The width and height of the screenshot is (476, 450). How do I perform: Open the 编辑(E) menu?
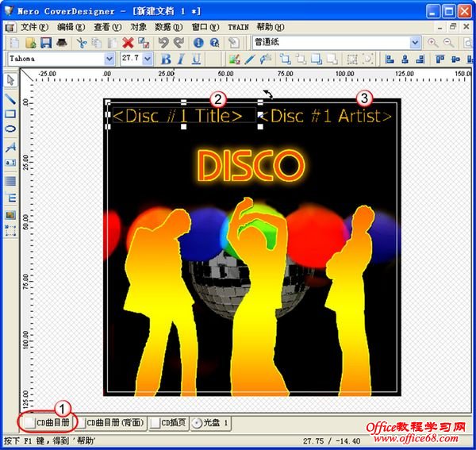click(71, 26)
